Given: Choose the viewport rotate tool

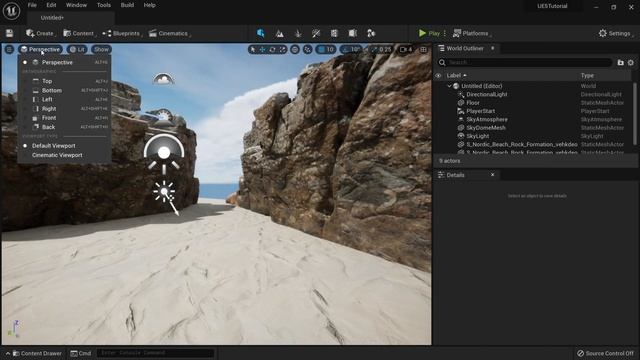Looking at the screenshot, I should click(272, 49).
